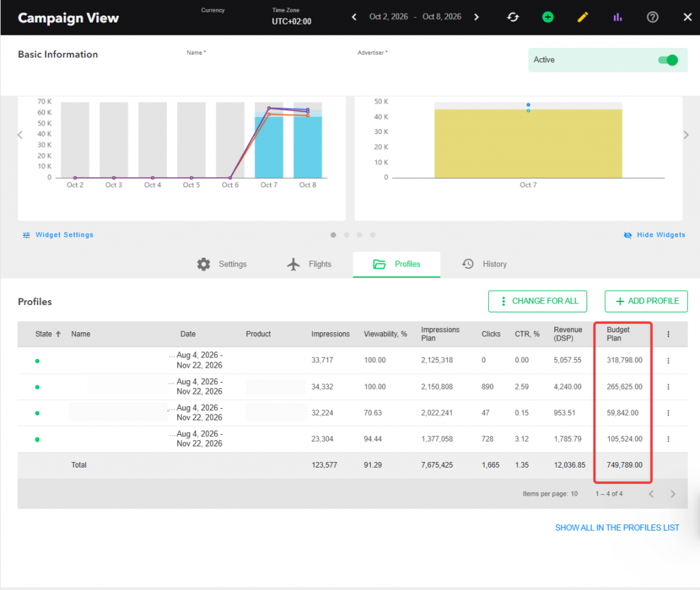Select fourth widget carousel dot
This screenshot has width=700, height=590.
pos(373,235)
